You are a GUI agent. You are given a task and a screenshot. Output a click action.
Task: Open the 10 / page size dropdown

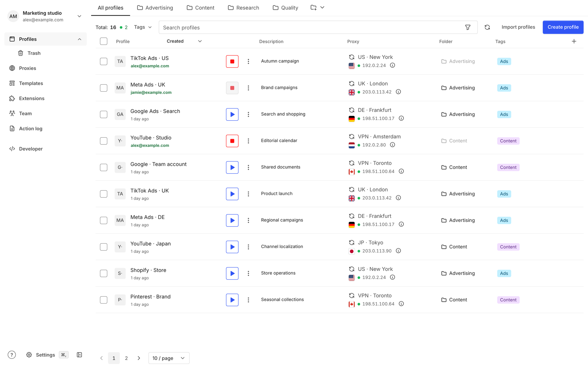tap(169, 358)
